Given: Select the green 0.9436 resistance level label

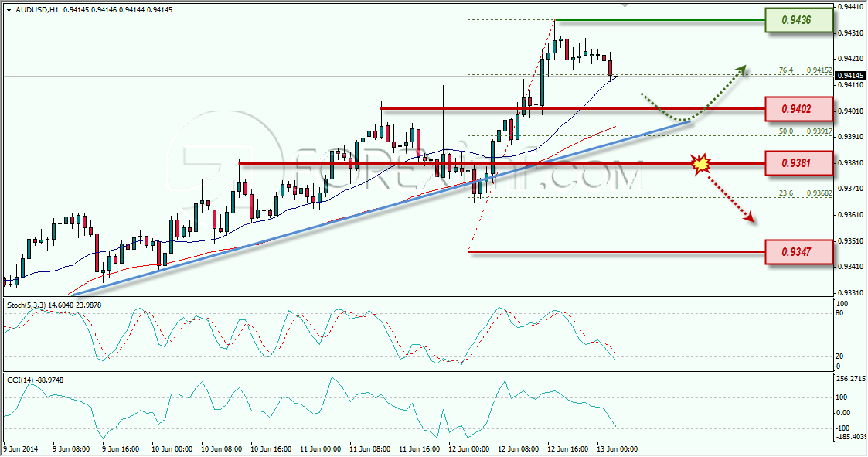Looking at the screenshot, I should coord(798,20).
